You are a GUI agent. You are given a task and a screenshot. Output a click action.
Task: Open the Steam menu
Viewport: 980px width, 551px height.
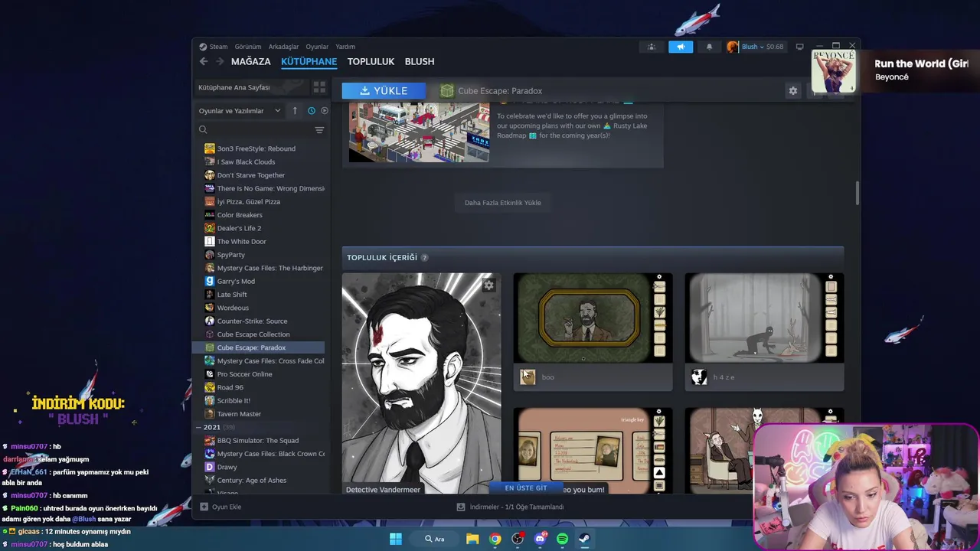point(218,47)
